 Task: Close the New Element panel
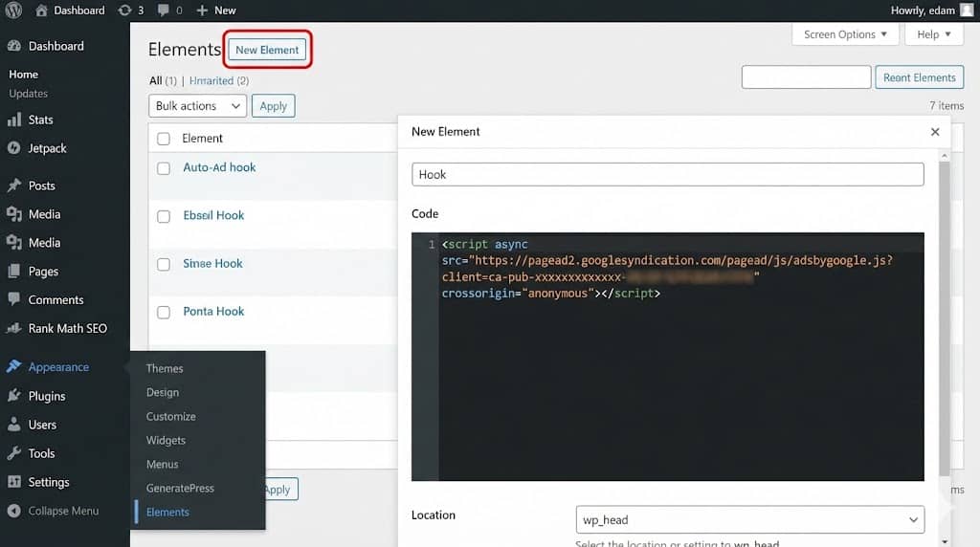click(935, 132)
